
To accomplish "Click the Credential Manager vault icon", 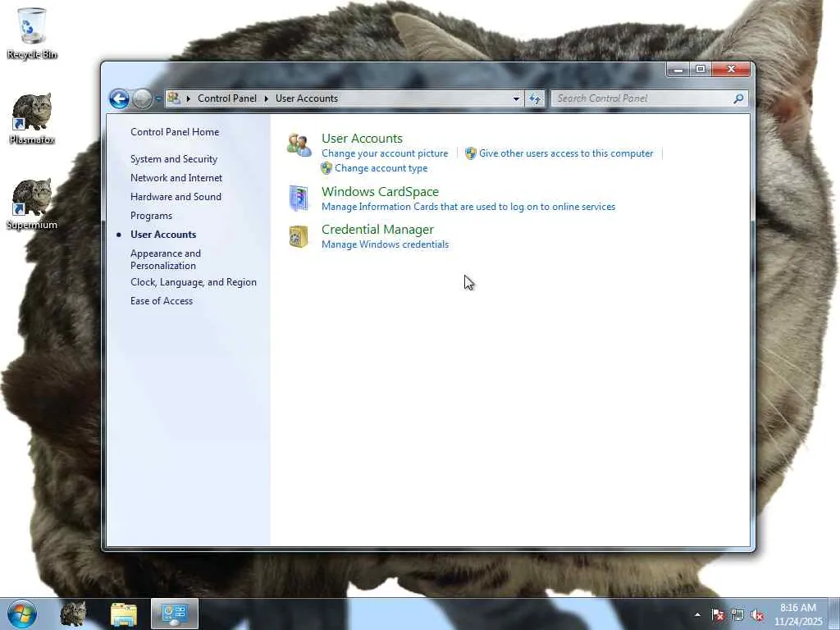I will [x=299, y=236].
